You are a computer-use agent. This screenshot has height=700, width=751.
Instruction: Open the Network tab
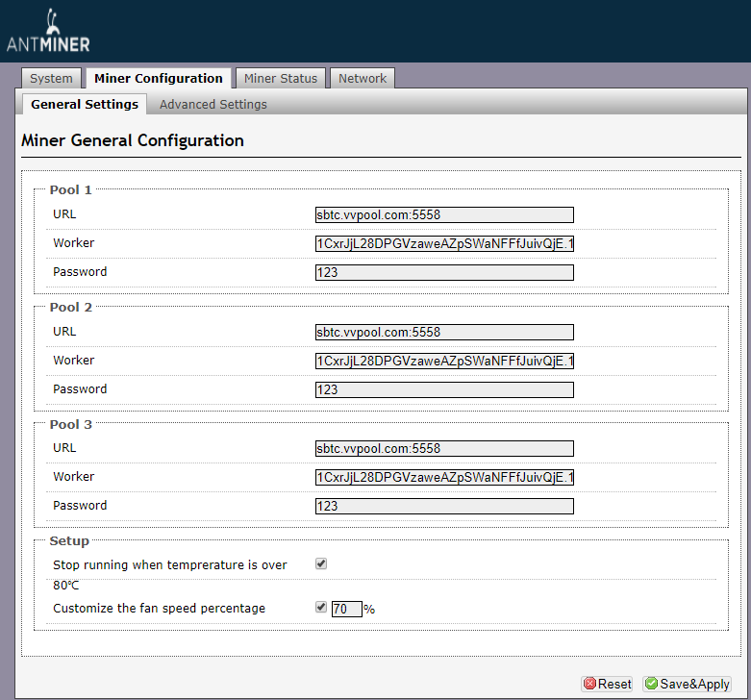click(x=363, y=79)
